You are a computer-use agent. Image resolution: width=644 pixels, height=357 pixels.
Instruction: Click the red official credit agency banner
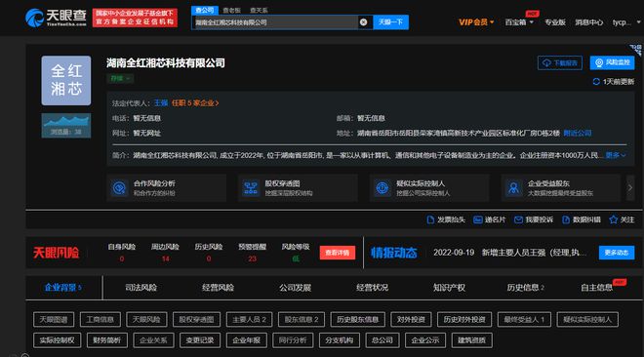[135, 18]
